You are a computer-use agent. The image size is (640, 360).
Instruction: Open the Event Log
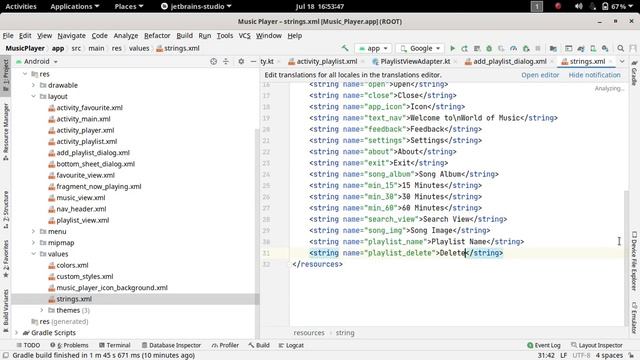(544, 345)
